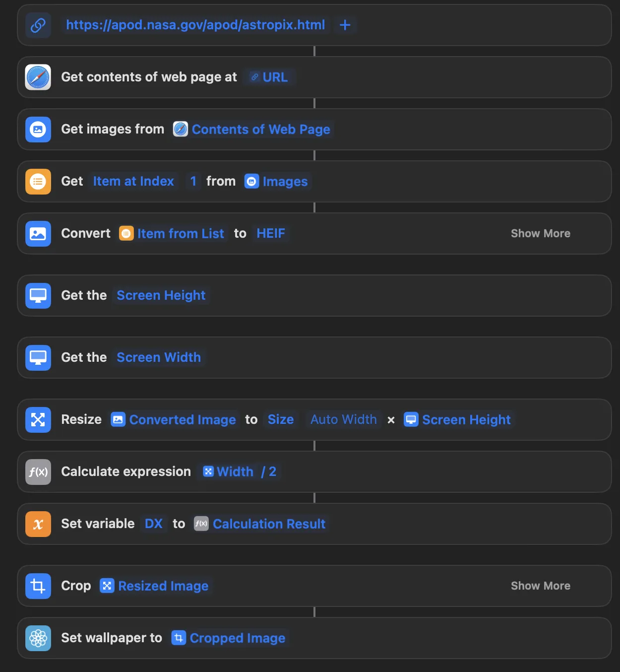Click the Set wallpaper action icon
The image size is (620, 672).
pyautogui.click(x=38, y=638)
